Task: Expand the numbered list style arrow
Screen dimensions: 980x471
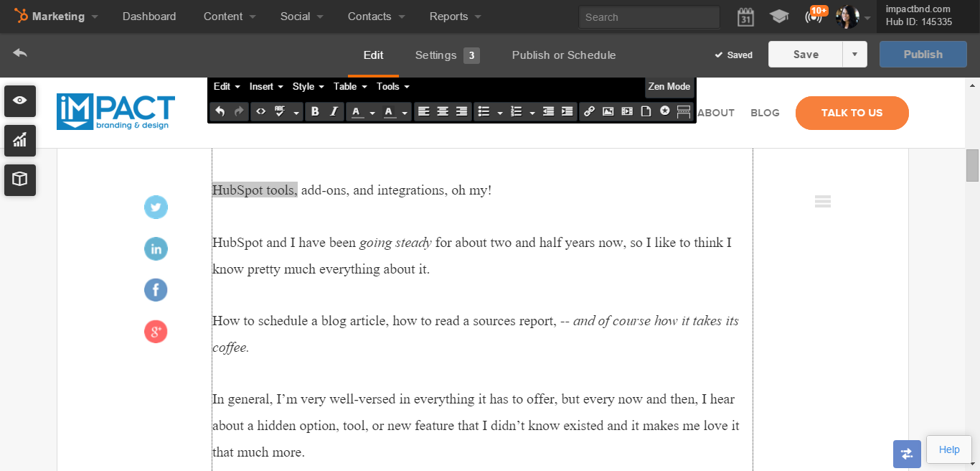Action: click(x=532, y=113)
